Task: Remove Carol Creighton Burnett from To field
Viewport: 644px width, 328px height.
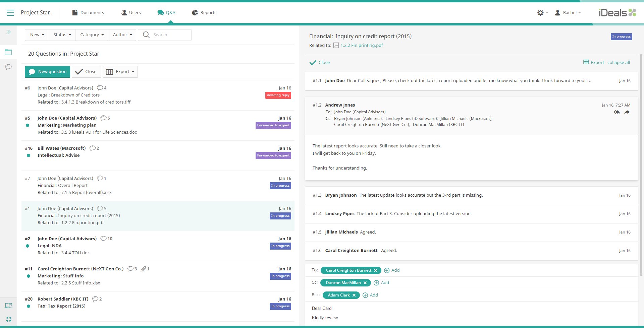Action: pyautogui.click(x=376, y=270)
